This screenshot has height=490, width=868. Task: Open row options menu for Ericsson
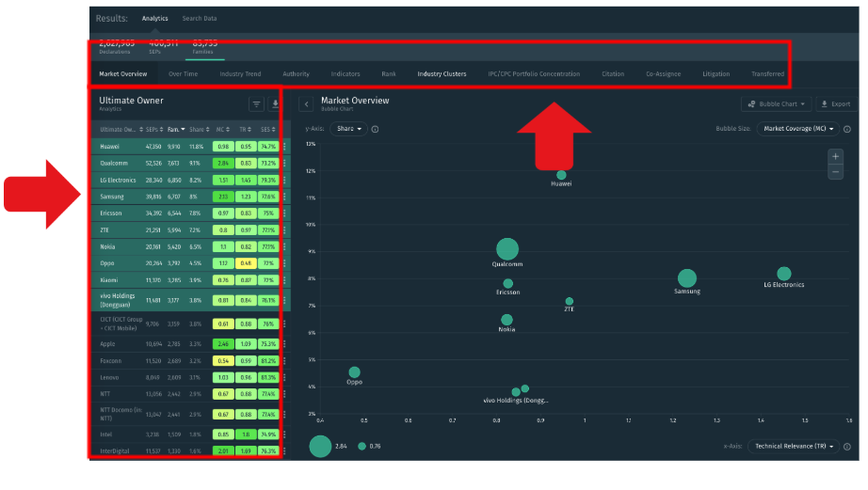[x=284, y=213]
